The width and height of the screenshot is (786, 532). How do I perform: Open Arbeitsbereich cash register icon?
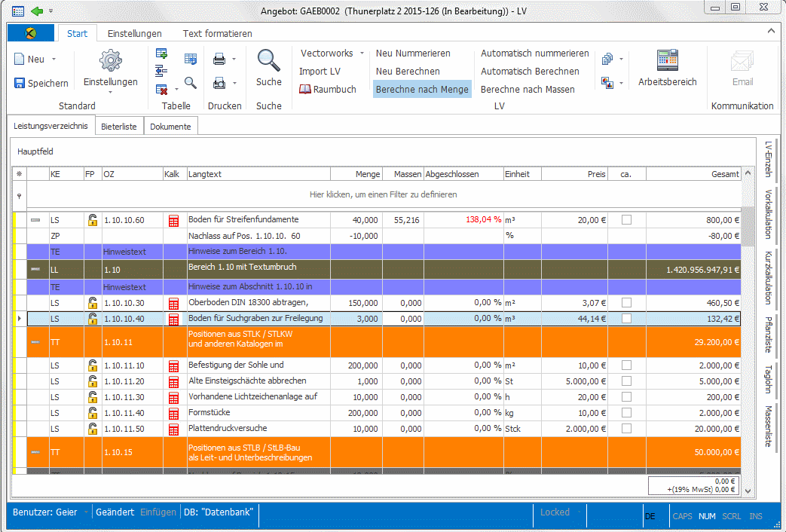(667, 60)
